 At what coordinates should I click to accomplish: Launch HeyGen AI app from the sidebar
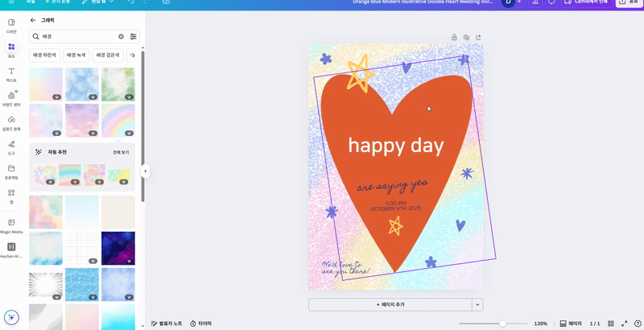click(x=11, y=250)
